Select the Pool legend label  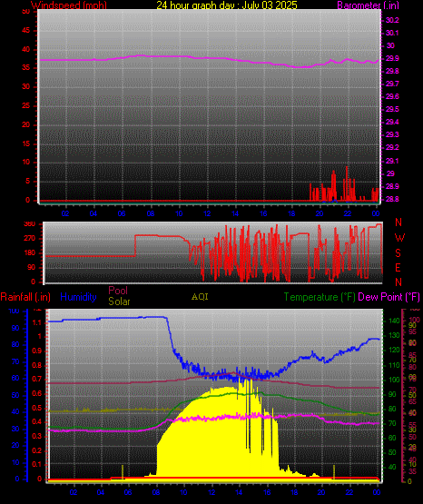coord(118,291)
